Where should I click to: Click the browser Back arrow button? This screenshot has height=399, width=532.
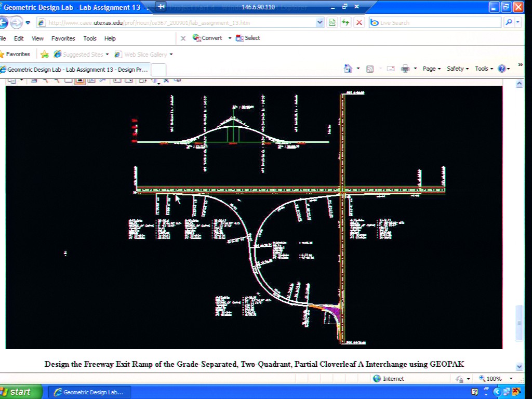3,23
